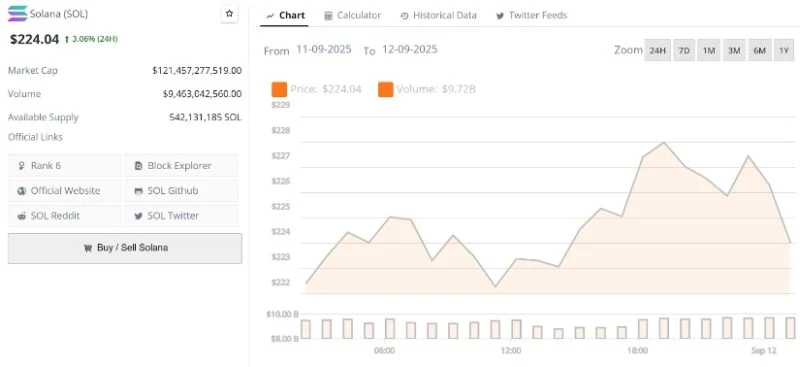Switch to the Chart tab
Viewport: 800px width, 367px height.
tap(286, 15)
